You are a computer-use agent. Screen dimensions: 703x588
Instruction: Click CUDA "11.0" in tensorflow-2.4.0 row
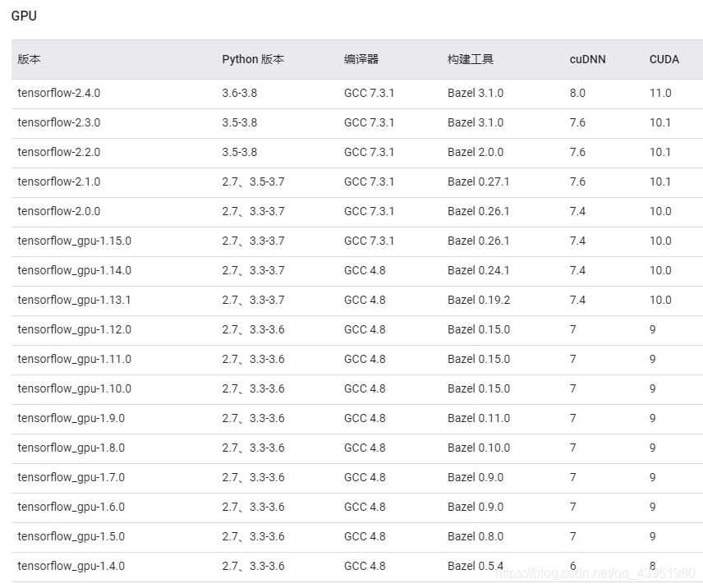(x=660, y=93)
